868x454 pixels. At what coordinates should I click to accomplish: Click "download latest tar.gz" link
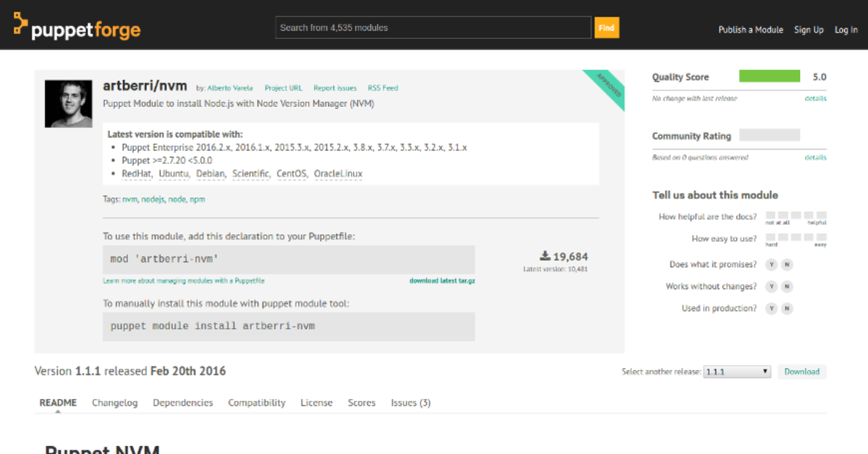[x=444, y=280]
